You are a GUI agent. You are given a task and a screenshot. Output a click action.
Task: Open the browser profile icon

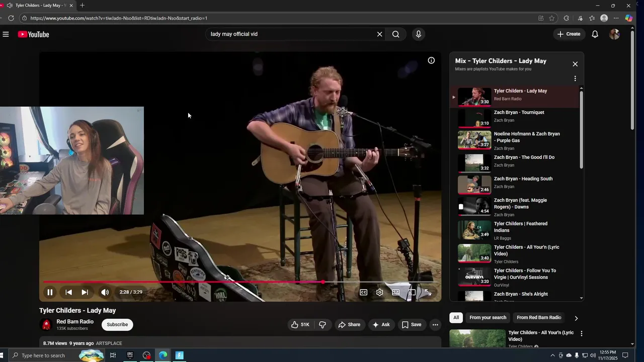click(604, 18)
